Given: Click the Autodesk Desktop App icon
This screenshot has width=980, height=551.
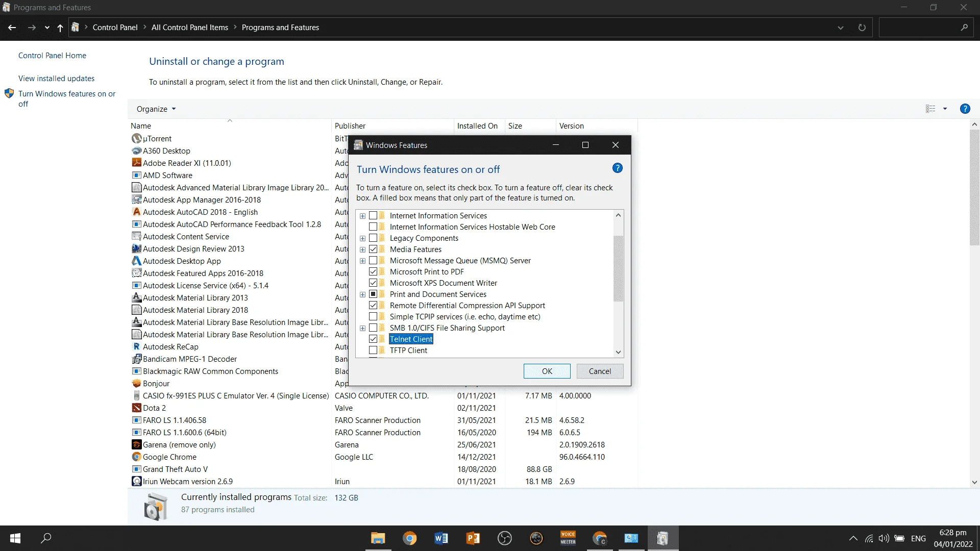Looking at the screenshot, I should tap(136, 261).
